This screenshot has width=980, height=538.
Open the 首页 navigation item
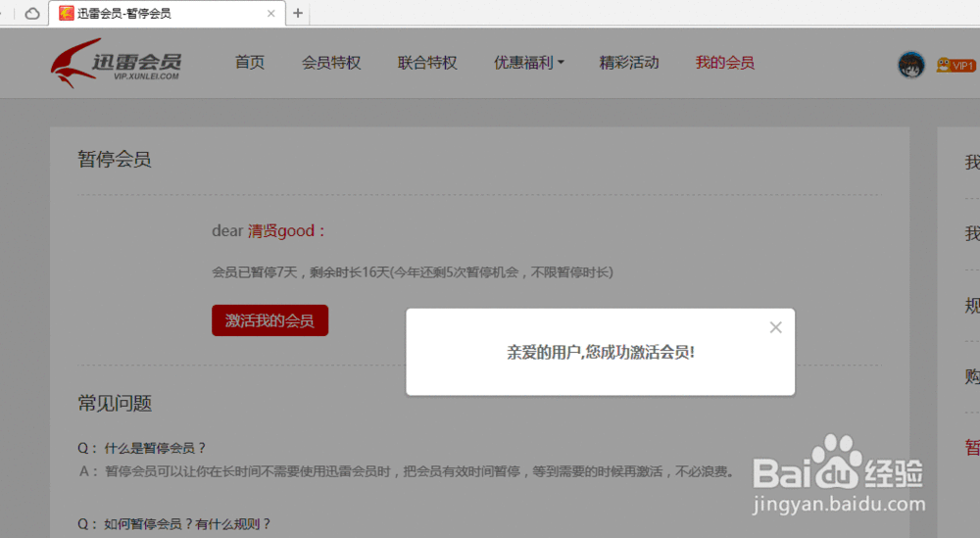[249, 63]
